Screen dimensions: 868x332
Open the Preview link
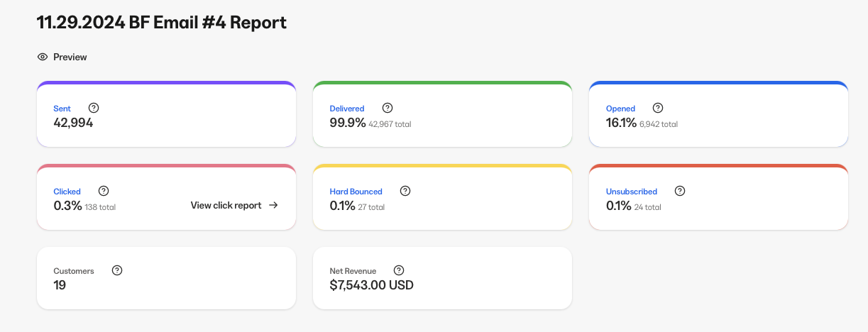click(70, 57)
